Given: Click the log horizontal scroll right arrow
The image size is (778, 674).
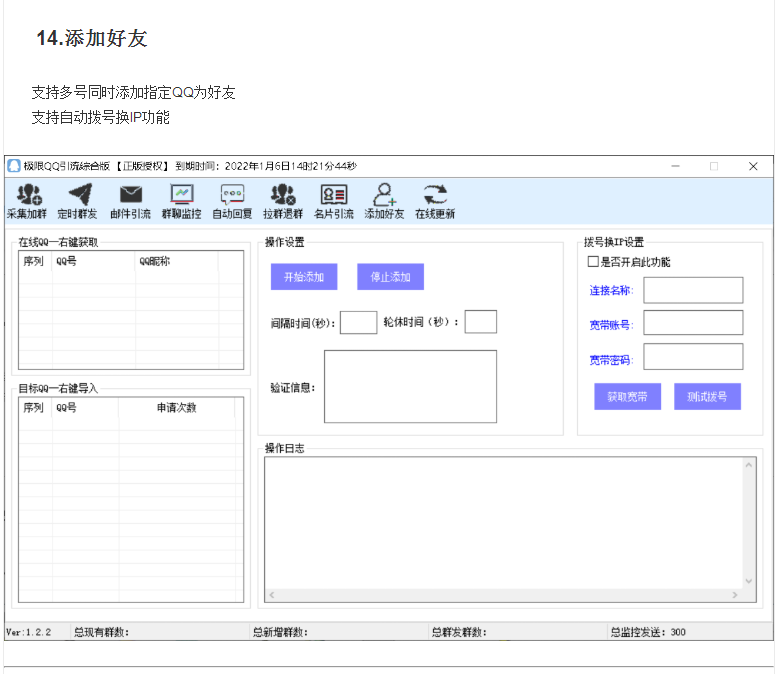Looking at the screenshot, I should tap(735, 595).
